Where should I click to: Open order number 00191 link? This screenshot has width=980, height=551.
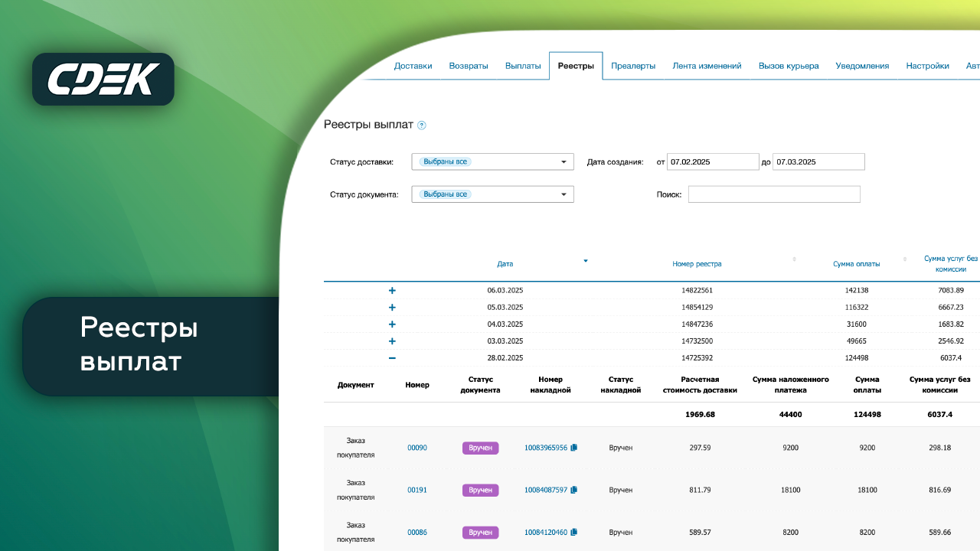click(x=417, y=490)
